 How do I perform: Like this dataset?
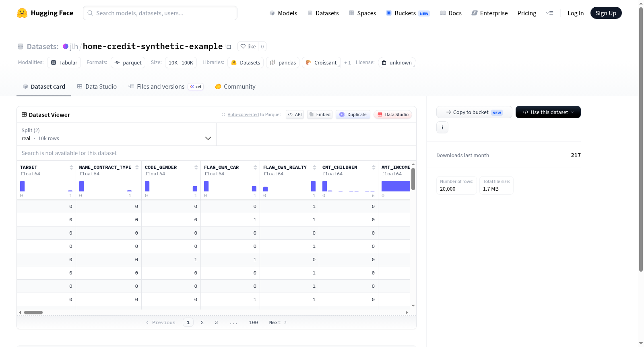pyautogui.click(x=248, y=46)
